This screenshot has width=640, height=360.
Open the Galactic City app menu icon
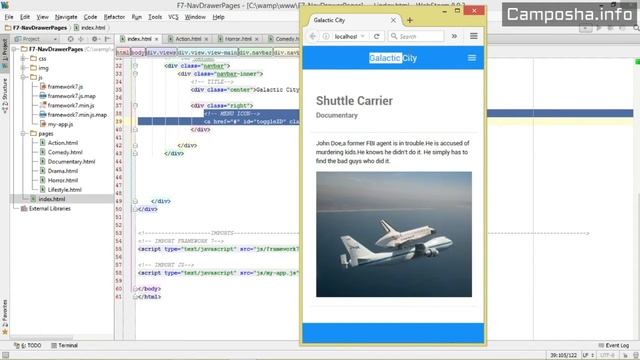click(472, 58)
